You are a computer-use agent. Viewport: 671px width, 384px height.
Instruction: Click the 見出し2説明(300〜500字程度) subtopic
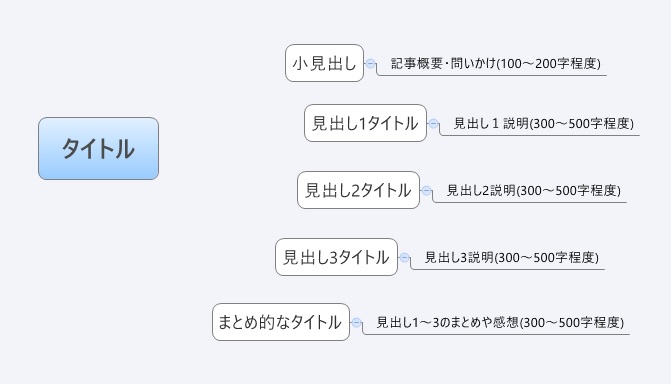click(x=534, y=191)
